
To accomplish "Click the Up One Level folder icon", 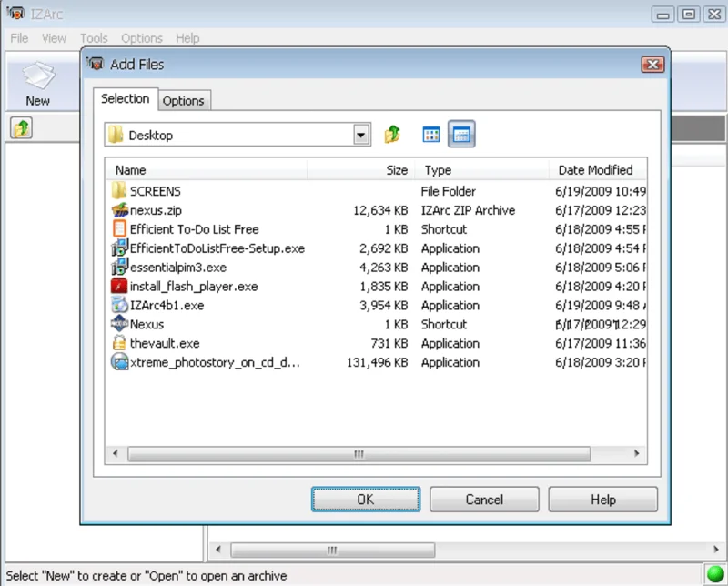I will (x=392, y=134).
